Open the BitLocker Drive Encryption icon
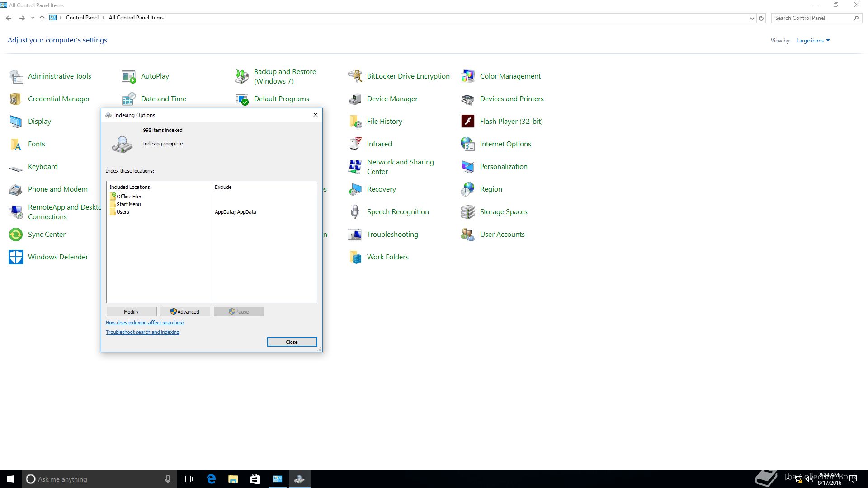Screen dimensions: 868x488 (355, 76)
